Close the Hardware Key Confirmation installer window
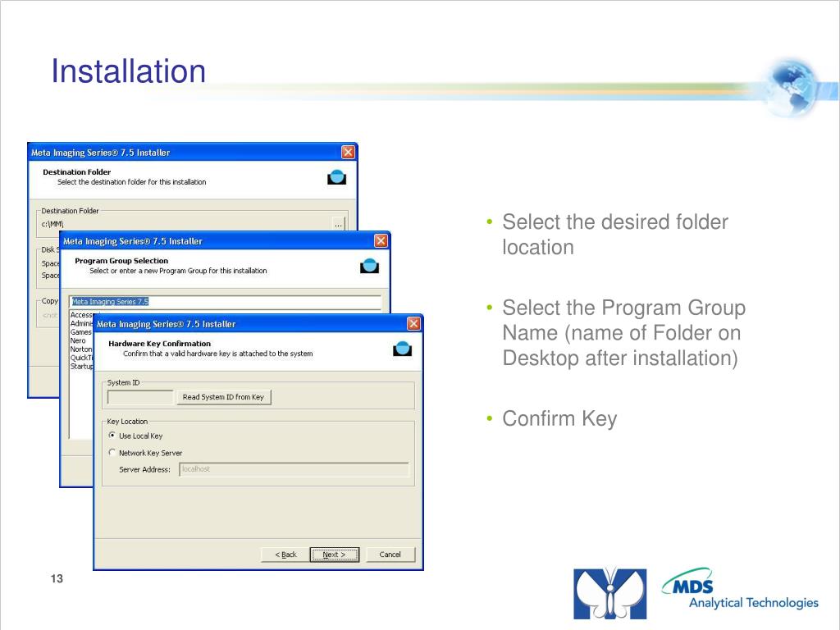This screenshot has height=630, width=840. point(413,323)
